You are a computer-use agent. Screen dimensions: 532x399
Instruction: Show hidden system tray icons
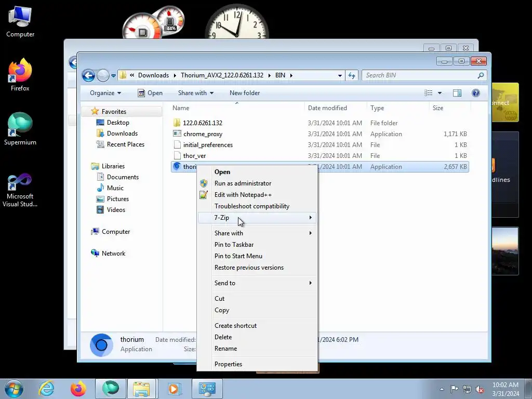point(442,389)
